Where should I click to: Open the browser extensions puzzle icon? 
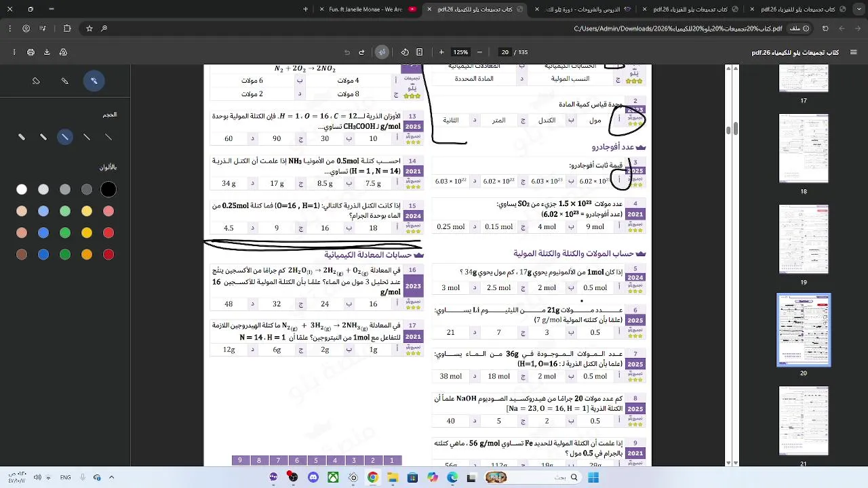click(x=67, y=28)
